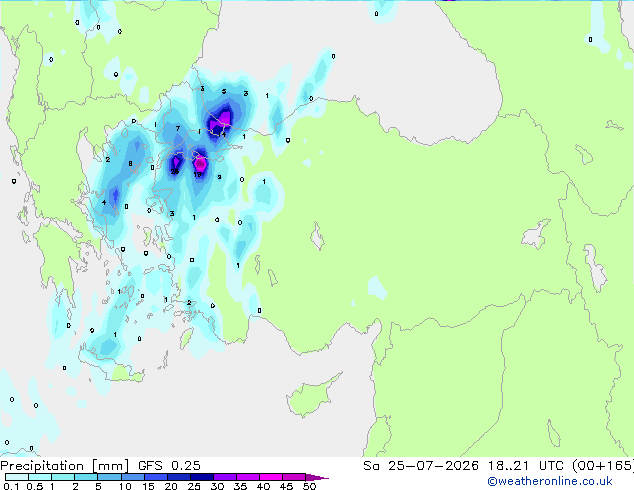Click the 0.1–0.5 mm palest legend swatch
This screenshot has height=490, width=634.
(17, 477)
